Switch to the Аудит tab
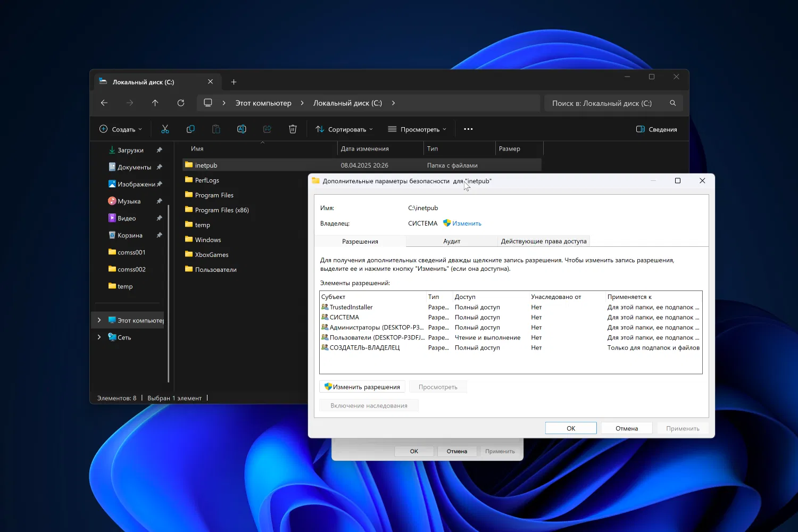This screenshot has height=532, width=798. click(x=452, y=242)
